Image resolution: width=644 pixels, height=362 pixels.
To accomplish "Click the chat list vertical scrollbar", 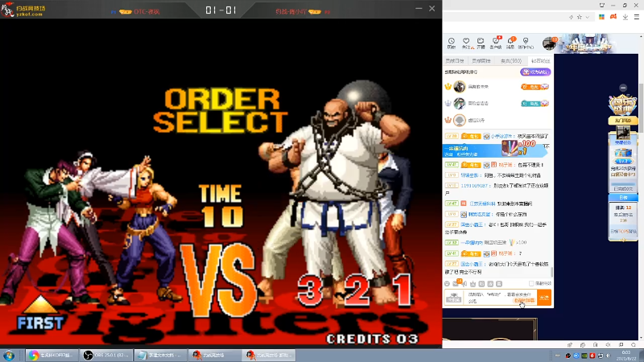I will click(x=552, y=272).
